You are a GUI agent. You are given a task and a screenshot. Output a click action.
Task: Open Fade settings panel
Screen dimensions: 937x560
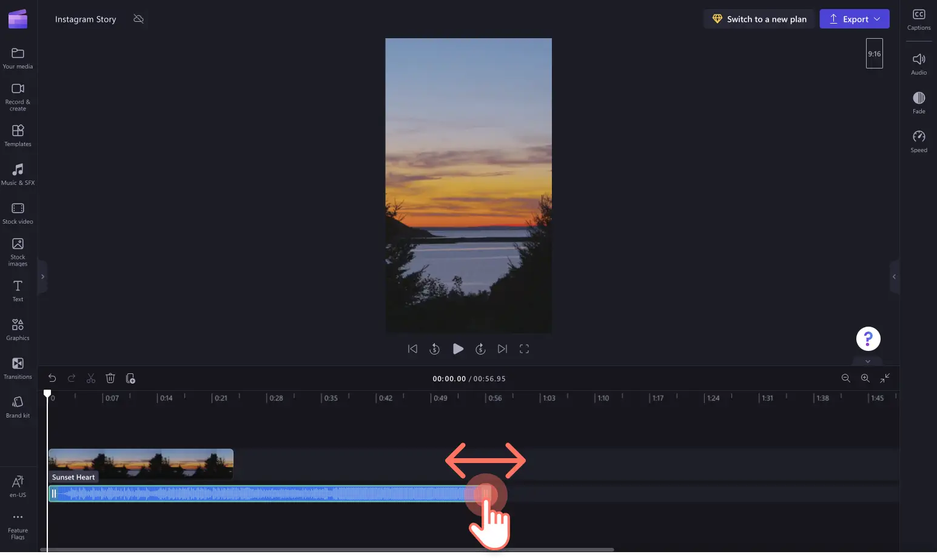919,103
